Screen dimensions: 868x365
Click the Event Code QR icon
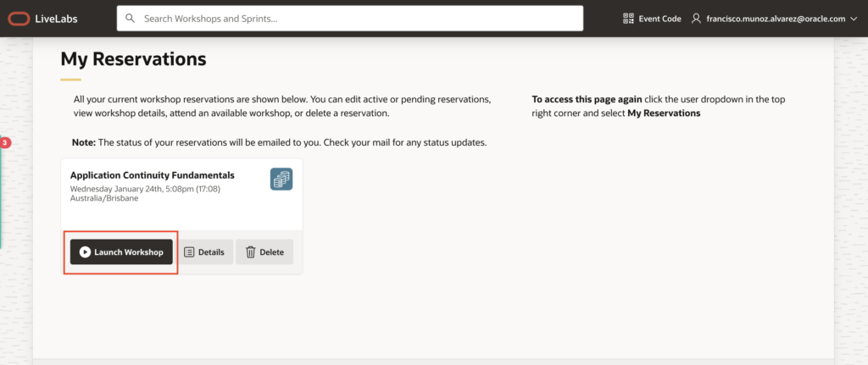click(x=628, y=19)
